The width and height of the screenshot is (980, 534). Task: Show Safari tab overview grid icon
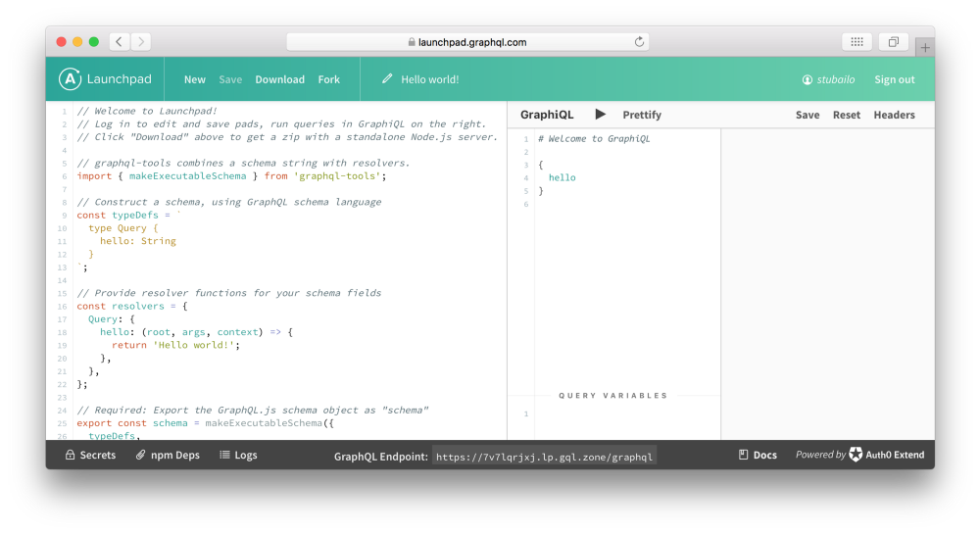(857, 42)
